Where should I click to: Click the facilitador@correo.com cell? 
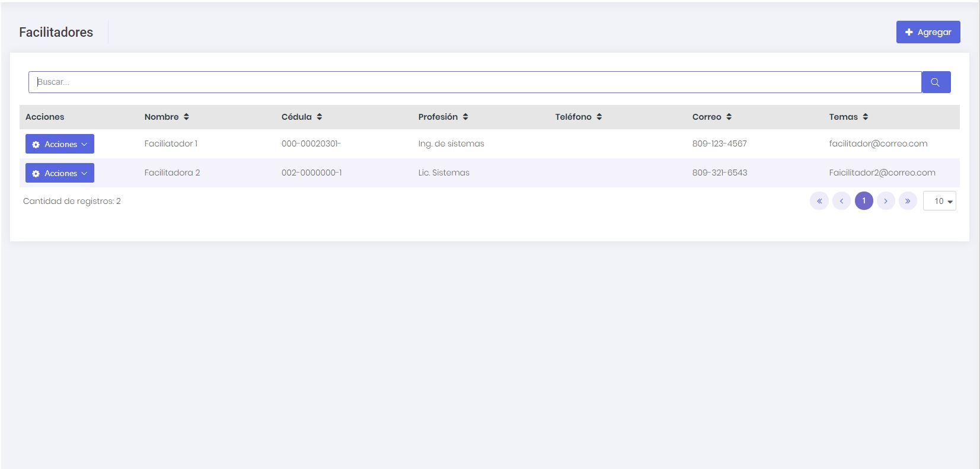878,143
